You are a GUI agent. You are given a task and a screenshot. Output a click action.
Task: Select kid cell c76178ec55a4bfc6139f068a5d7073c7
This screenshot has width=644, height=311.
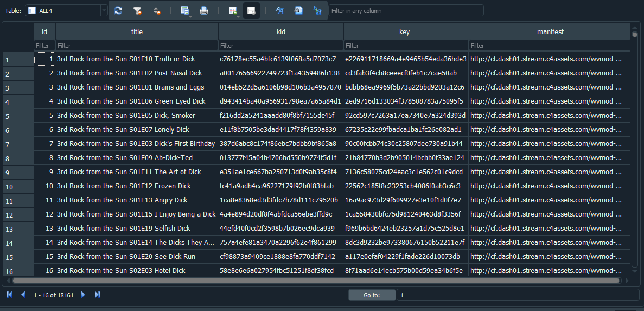click(281, 59)
